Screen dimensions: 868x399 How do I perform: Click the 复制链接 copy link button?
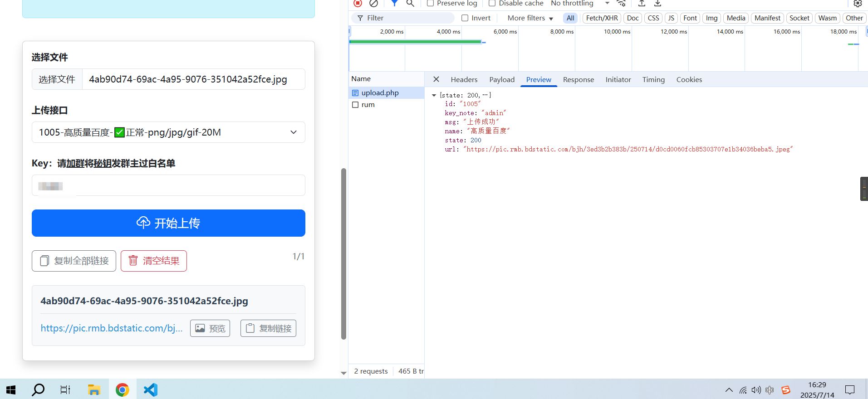click(268, 328)
